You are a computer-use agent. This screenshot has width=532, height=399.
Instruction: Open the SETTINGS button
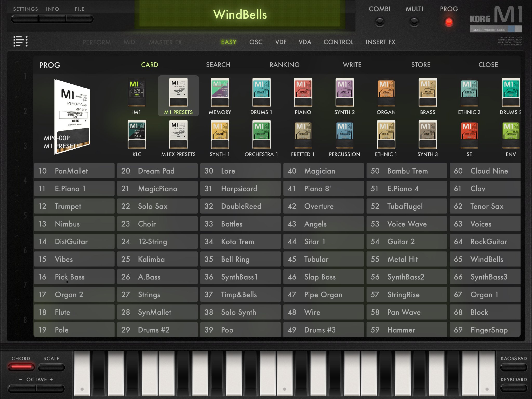[25, 19]
